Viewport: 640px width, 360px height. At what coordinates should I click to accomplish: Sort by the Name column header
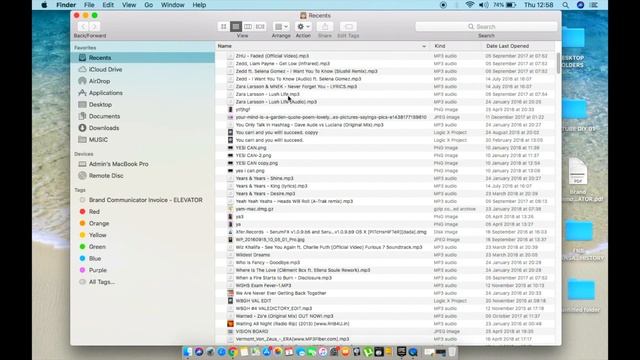click(x=322, y=46)
